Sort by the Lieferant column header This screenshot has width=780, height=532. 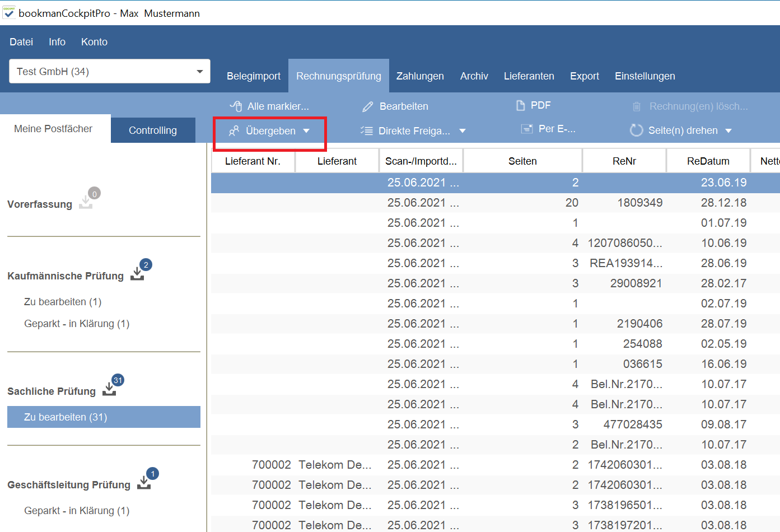click(337, 161)
